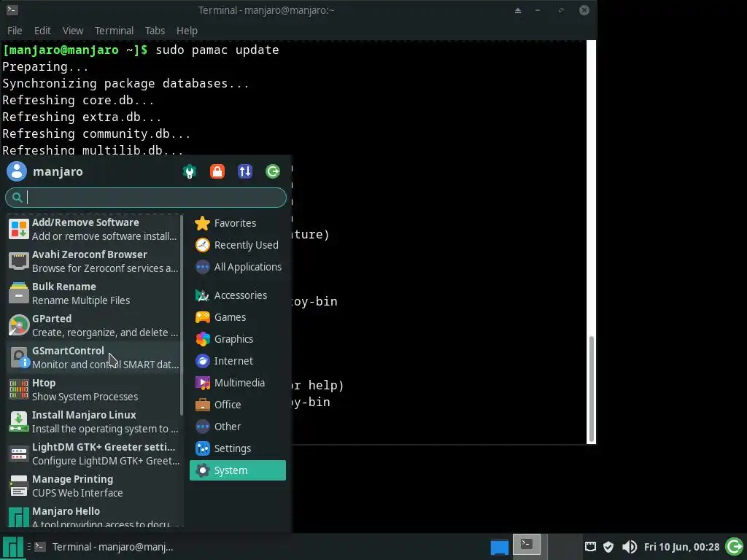Show All Applications category
Image resolution: width=747 pixels, height=560 pixels.
[238, 267]
